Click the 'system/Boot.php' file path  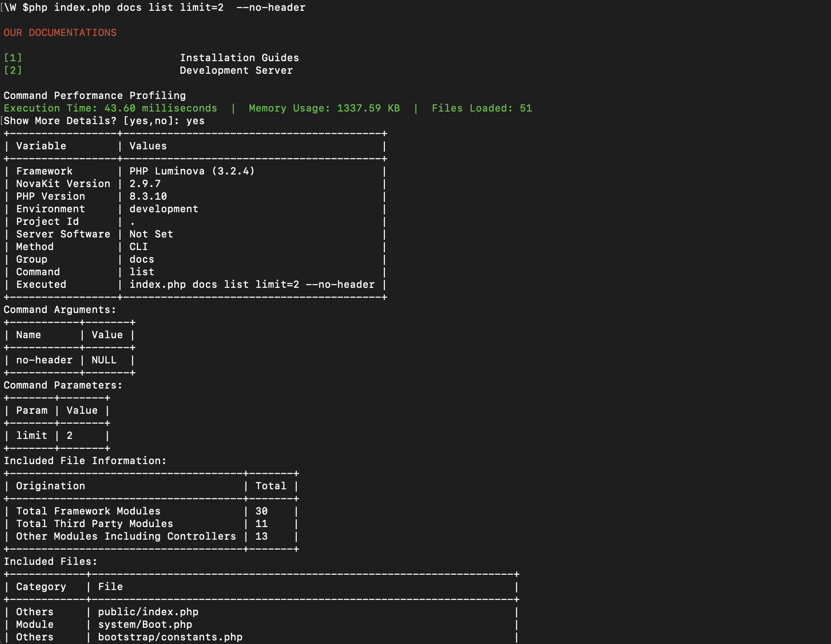[145, 625]
